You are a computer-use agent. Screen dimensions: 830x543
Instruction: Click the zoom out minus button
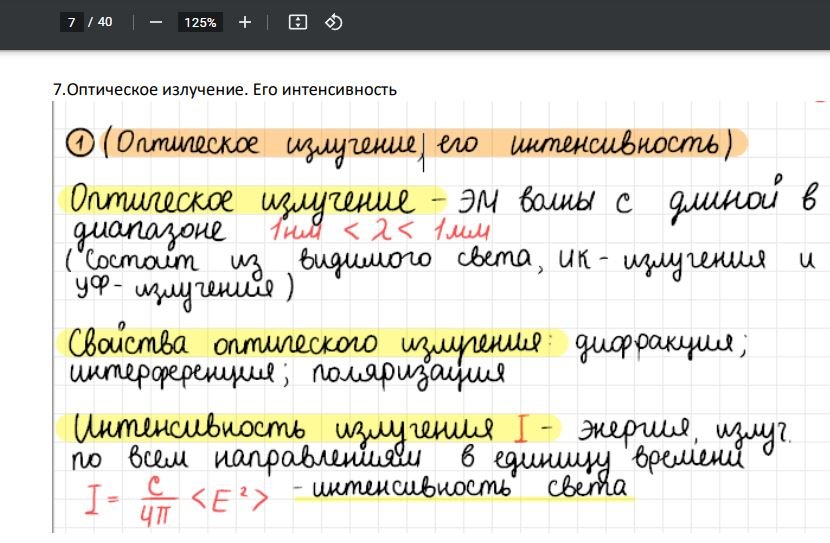pyautogui.click(x=155, y=22)
